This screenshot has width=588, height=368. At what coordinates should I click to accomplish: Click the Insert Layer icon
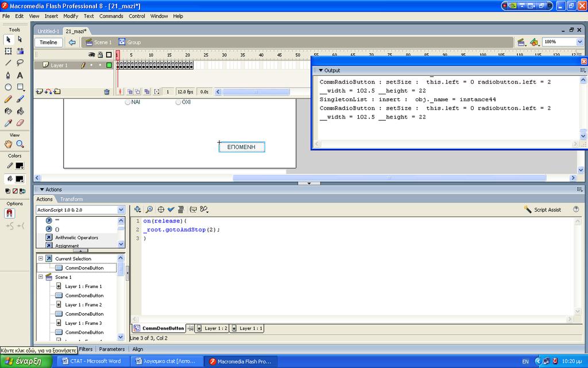coord(40,91)
